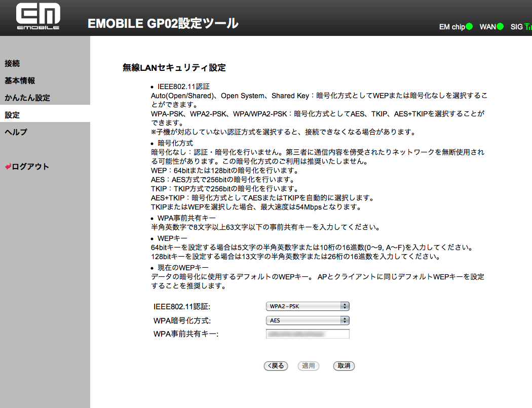This screenshot has width=532, height=408.
Task: Click the 暗号化方式 bullet heading
Action: click(175, 143)
